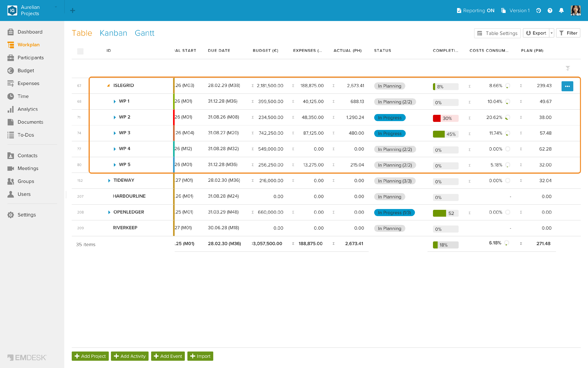Click WP 2 completion bar at 30%
This screenshot has width=588, height=368.
point(446,118)
